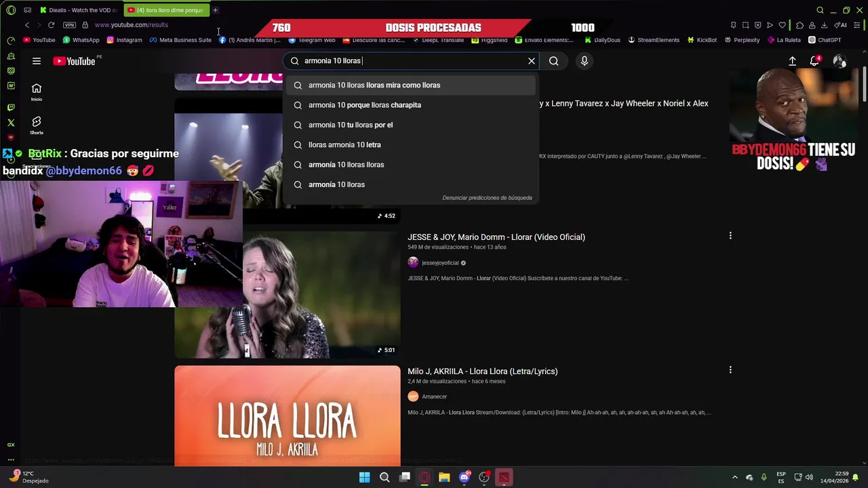Open the YouTube account avatar menu
This screenshot has height=488, width=868.
[840, 61]
